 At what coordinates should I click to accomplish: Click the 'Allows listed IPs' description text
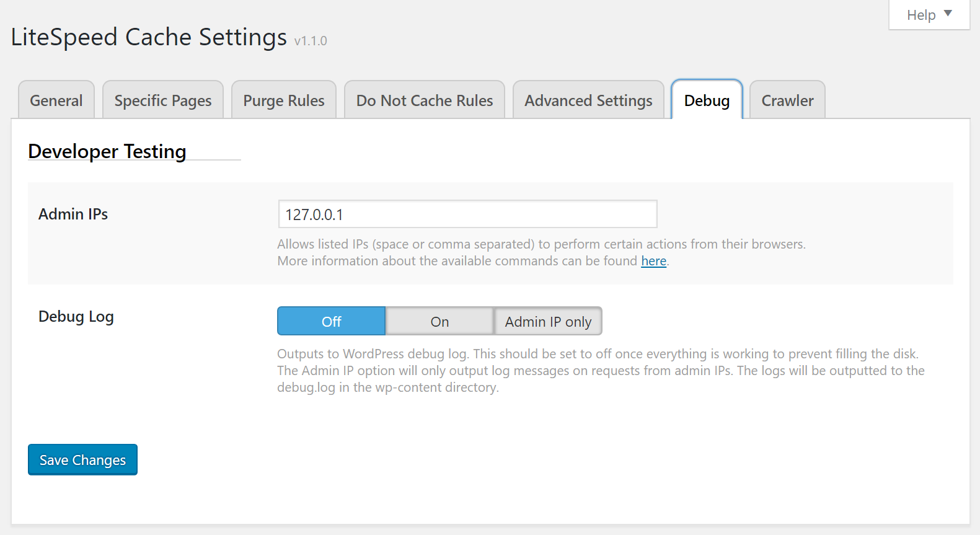541,252
